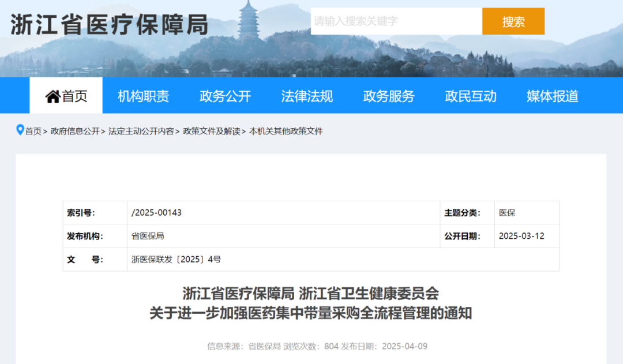Click the 索引号 label cell
Image resolution: width=623 pixels, height=364 pixels.
coord(95,213)
